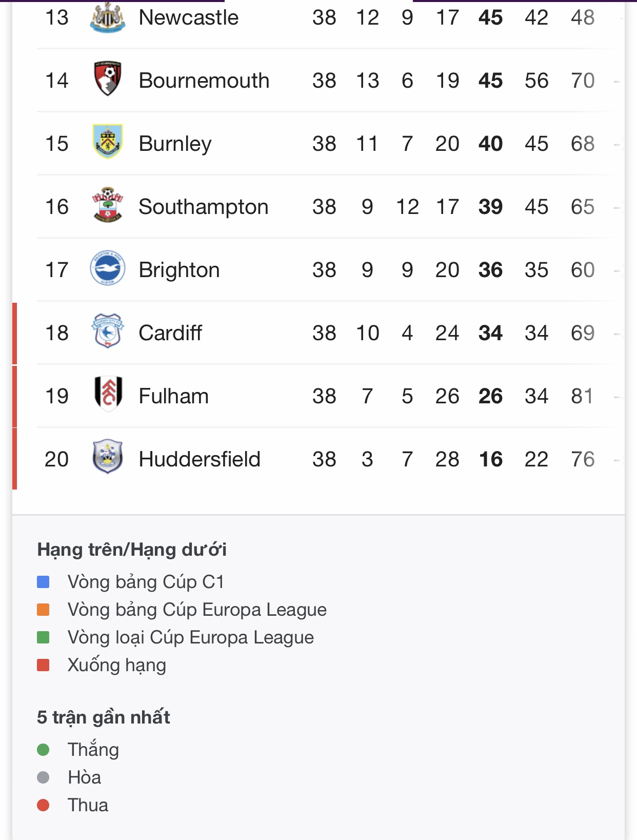Click the Cardiff club crest

click(x=108, y=331)
